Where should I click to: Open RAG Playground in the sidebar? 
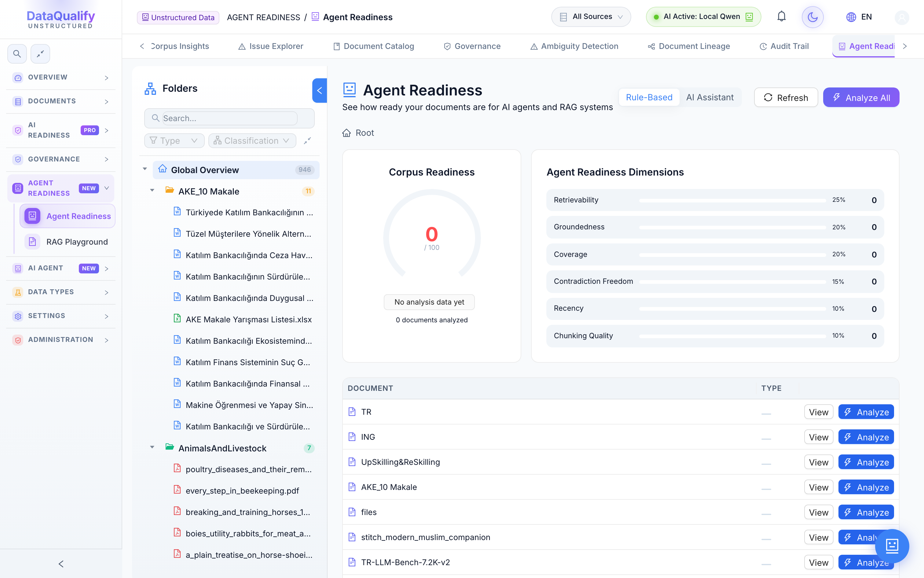68,242
